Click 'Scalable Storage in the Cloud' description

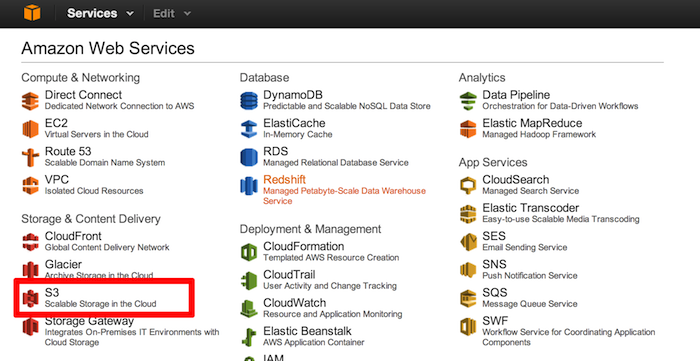click(x=100, y=304)
